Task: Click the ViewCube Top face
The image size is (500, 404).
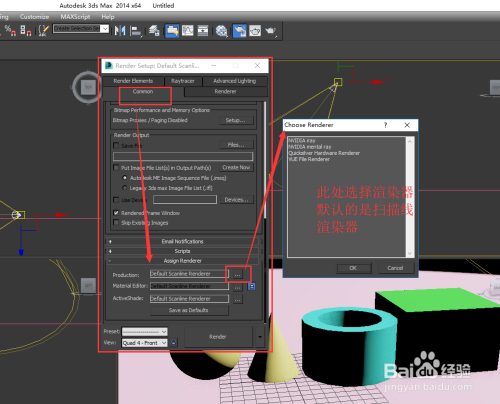Action: [x=88, y=87]
